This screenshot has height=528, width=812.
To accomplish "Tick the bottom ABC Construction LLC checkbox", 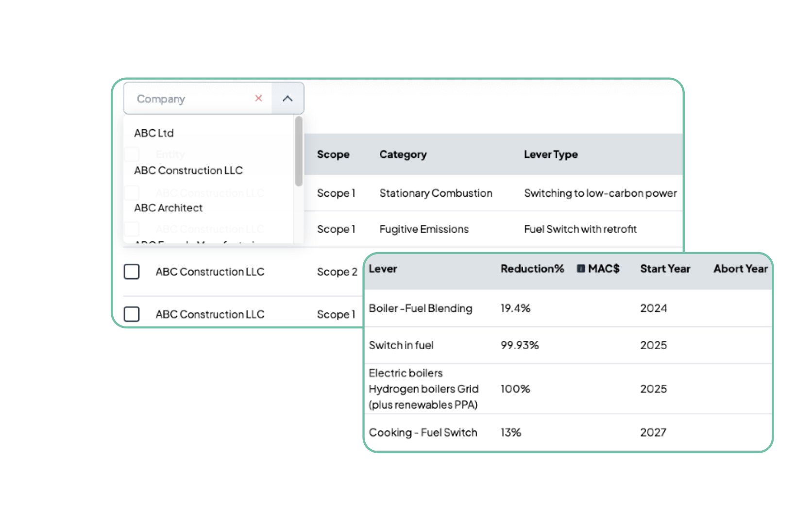I will [132, 314].
